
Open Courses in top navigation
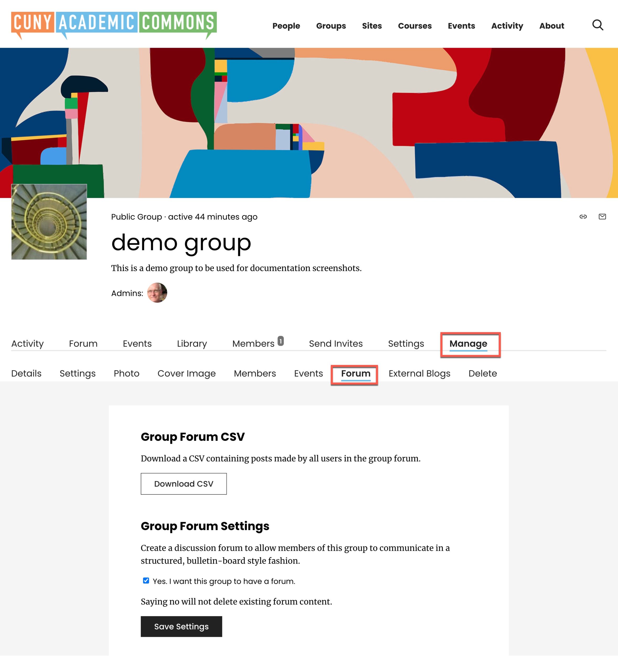[x=415, y=26]
